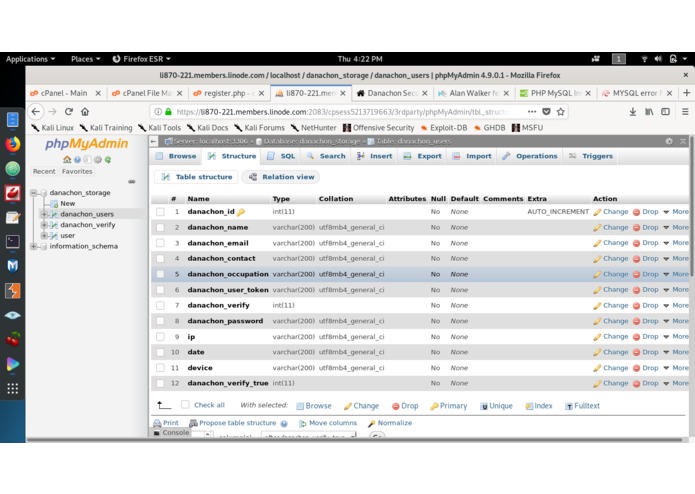Viewport: 695px width, 494px height.
Task: Click primary key icon beside danachon_id
Action: (x=241, y=212)
